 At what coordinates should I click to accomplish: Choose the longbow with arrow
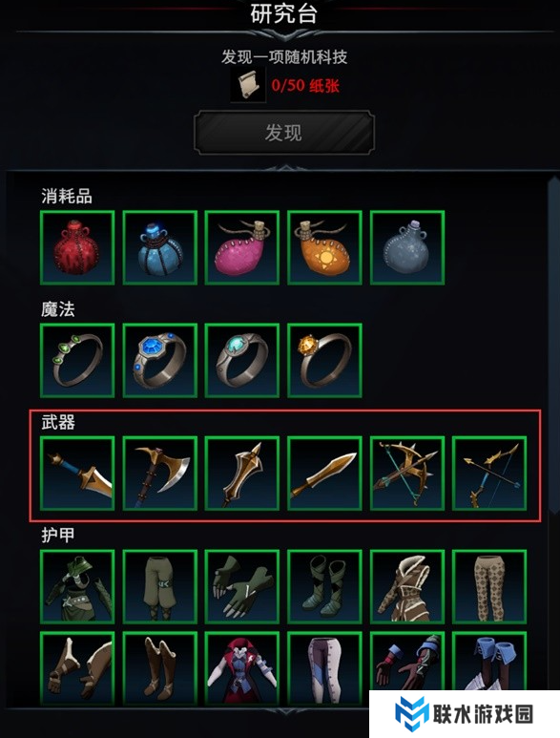point(489,474)
